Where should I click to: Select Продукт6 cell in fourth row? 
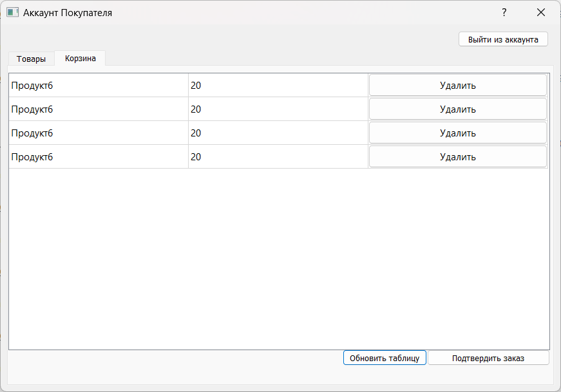pyautogui.click(x=99, y=156)
